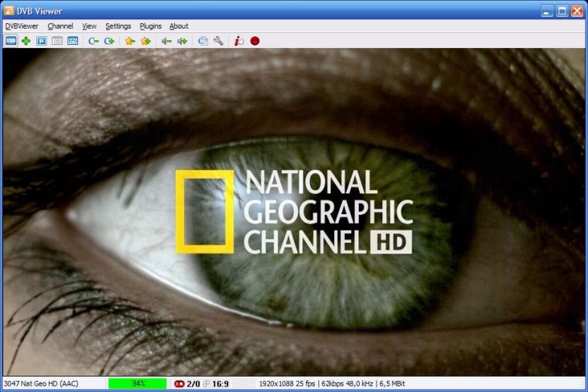Click the second yellow star favorites icon
The height and width of the screenshot is (392, 588).
145,41
